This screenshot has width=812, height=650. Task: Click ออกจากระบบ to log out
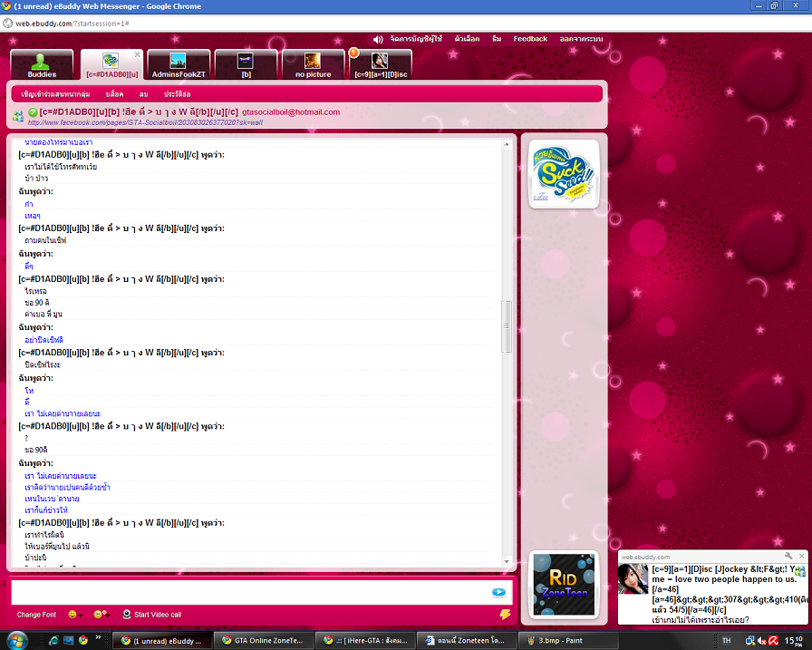581,39
